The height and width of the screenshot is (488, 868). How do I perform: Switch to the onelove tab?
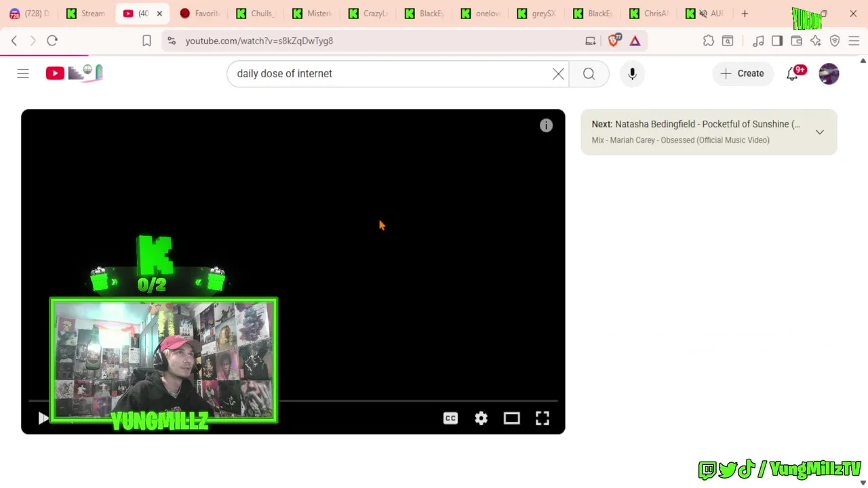click(481, 14)
